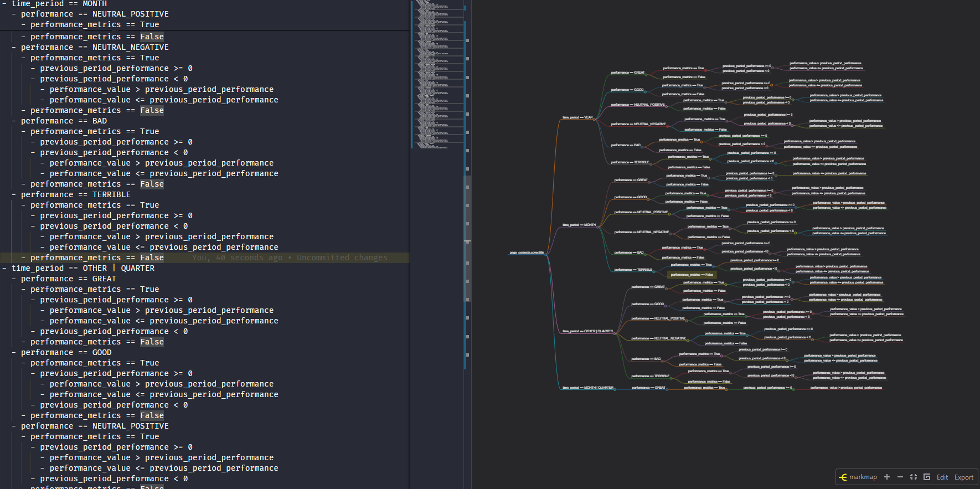Toggle recursive fold icon in markmap toolbar
The image size is (980, 489).
click(x=927, y=477)
